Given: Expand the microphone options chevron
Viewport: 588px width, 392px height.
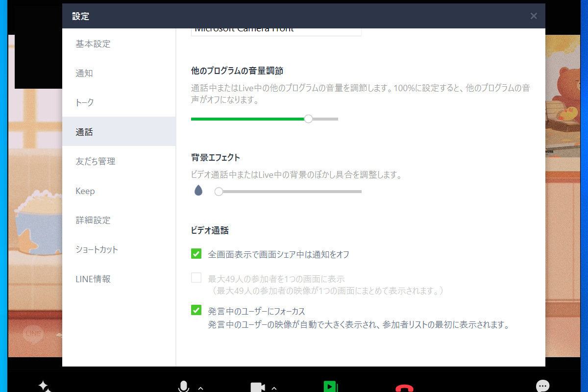Looking at the screenshot, I should 199,389.
